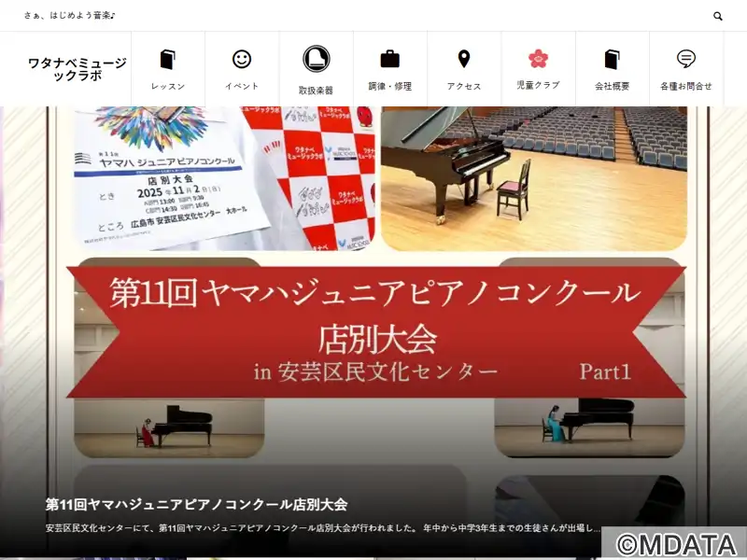Click the レッスン book icon
The height and width of the screenshot is (560, 747).
tap(168, 60)
